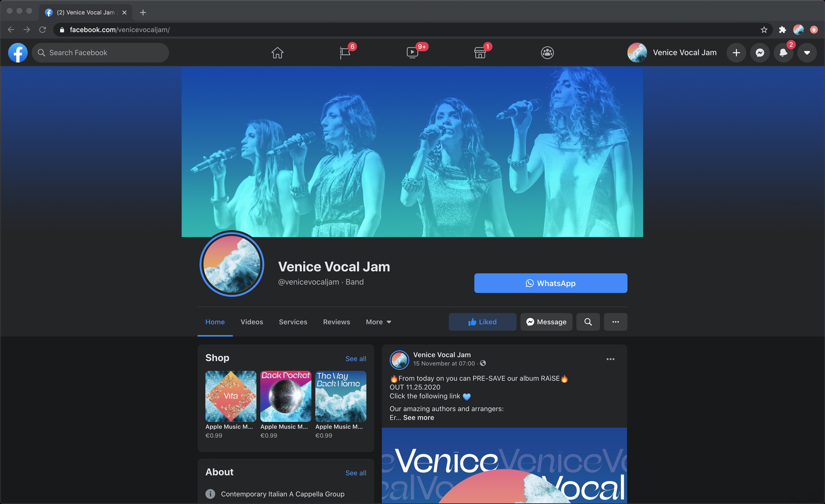Reload the page in the browser

pyautogui.click(x=42, y=29)
